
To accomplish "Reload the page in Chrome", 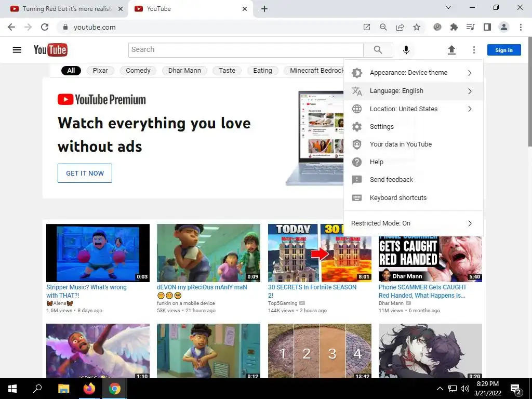I will [45, 27].
